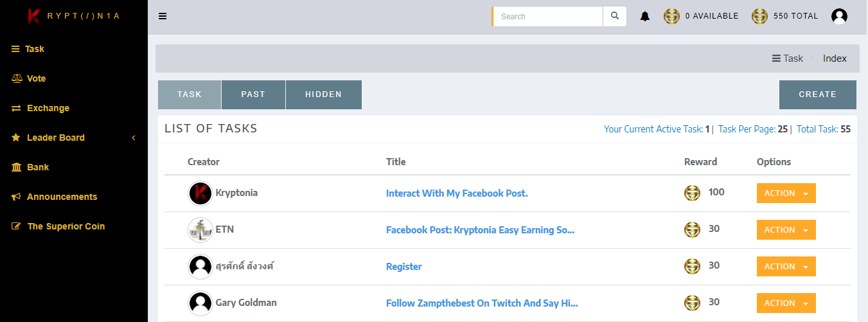Open Task in the sidebar
The width and height of the screenshot is (868, 322).
(x=35, y=49)
